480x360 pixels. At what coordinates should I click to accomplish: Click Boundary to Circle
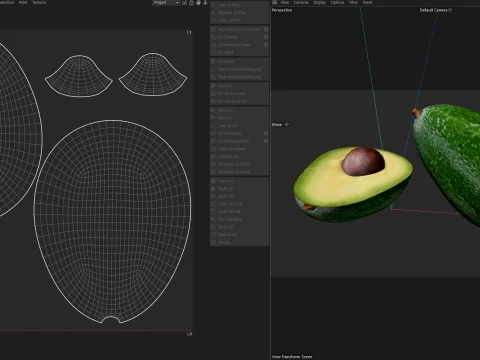click(x=239, y=164)
